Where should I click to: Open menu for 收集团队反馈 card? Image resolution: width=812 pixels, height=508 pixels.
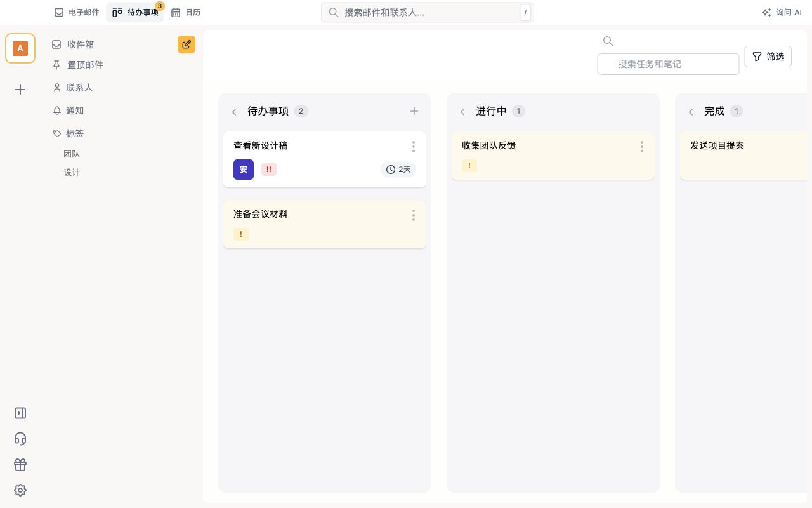(642, 147)
